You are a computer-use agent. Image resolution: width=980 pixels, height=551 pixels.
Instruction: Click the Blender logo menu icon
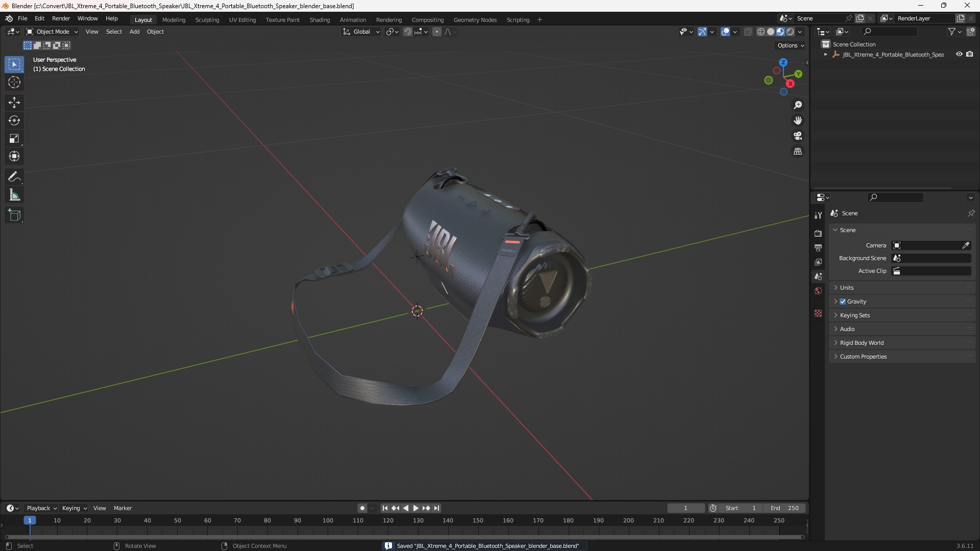(x=9, y=18)
